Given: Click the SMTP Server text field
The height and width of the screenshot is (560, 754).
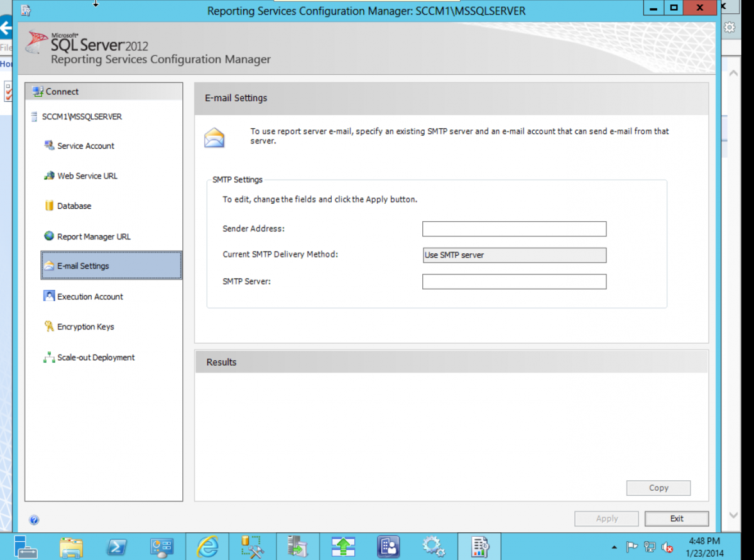Looking at the screenshot, I should coord(514,282).
